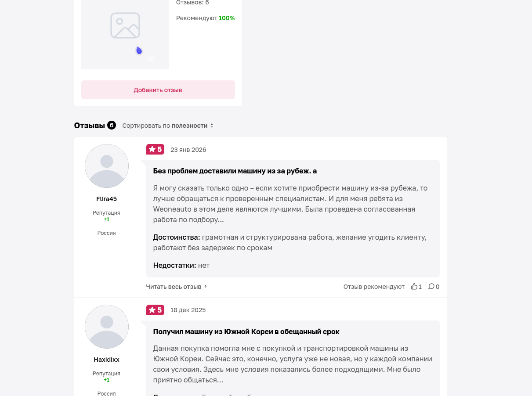Open review titled Без проблем доставили машину
532x396 pixels.
click(235, 171)
